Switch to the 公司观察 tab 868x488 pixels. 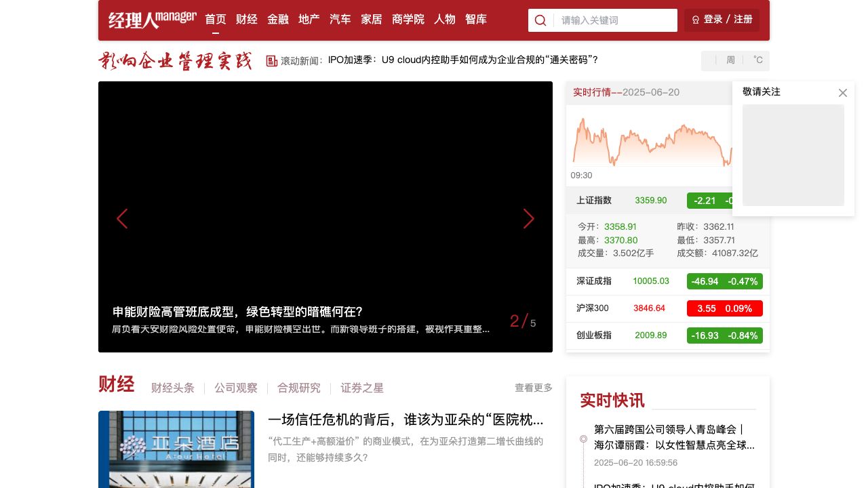click(x=236, y=388)
